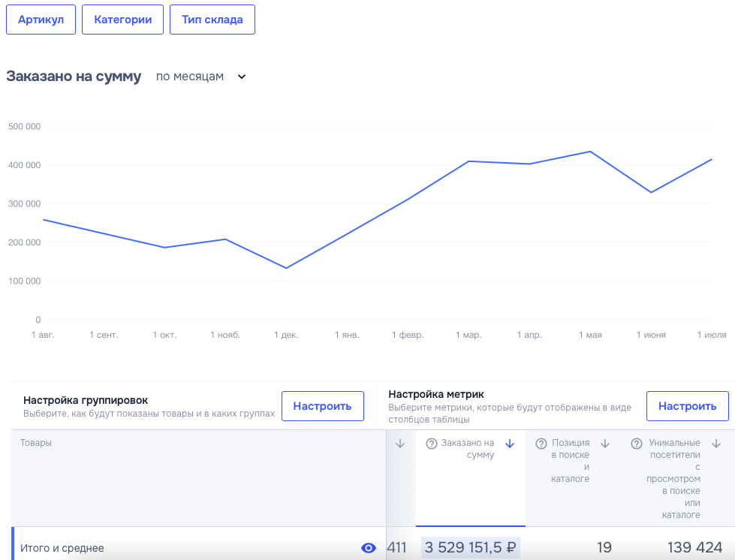This screenshot has width=735, height=560.
Task: Click the leftmost partially hidden column sort arrow
Action: [400, 444]
